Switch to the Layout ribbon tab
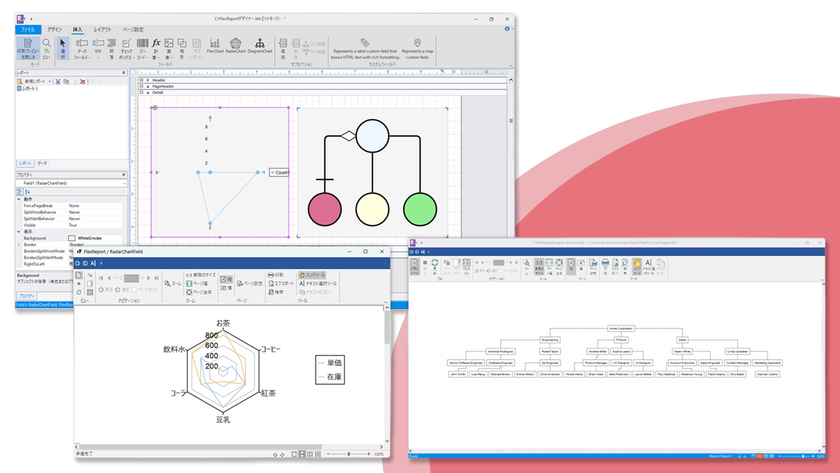Viewport: 840px width, 473px height. (x=102, y=29)
